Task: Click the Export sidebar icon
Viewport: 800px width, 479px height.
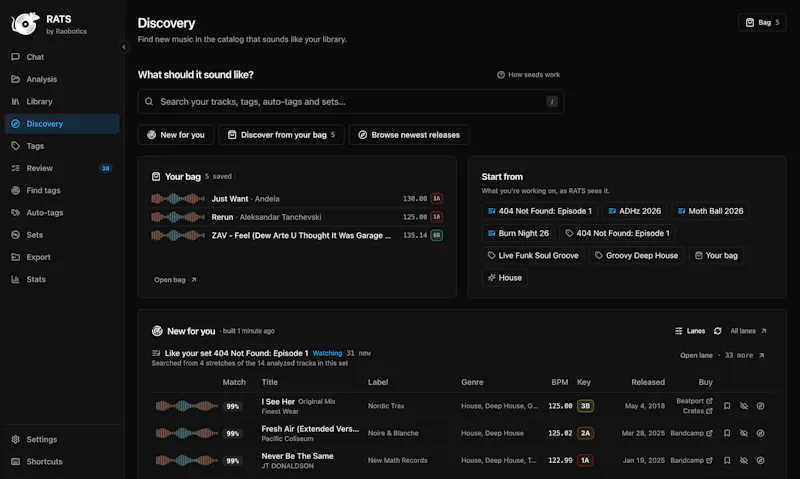Action: click(16, 257)
